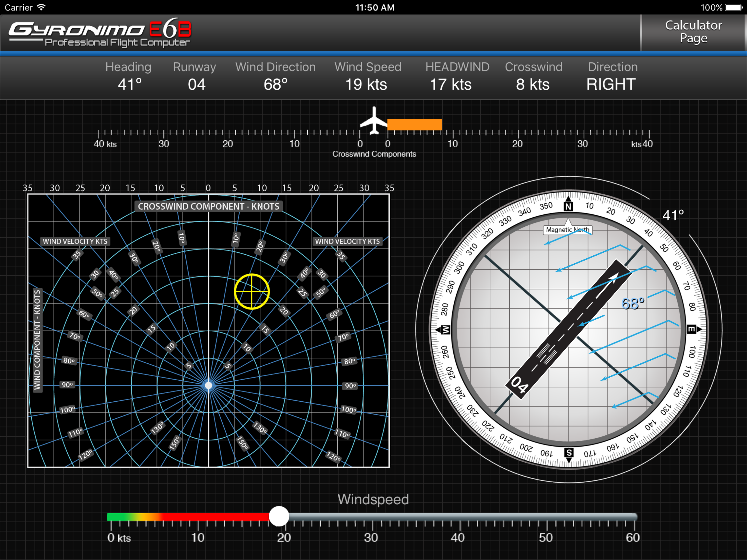Tap the chart origin center dot
747x560 pixels.
209,385
